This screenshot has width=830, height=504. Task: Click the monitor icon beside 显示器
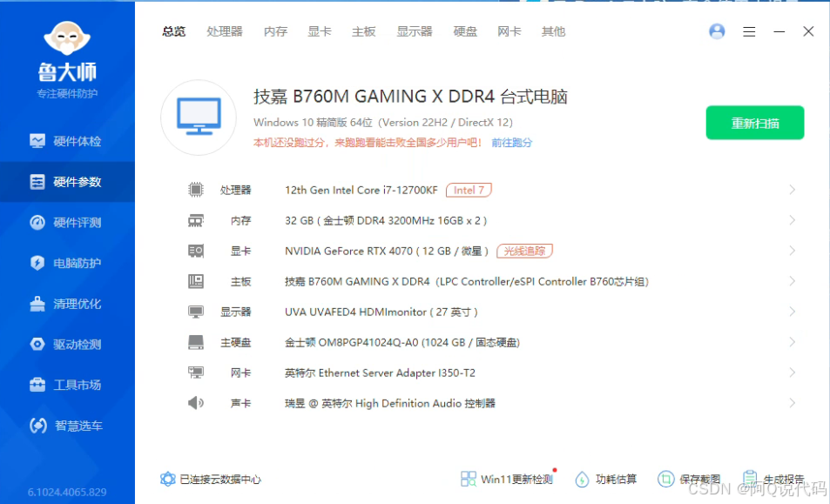tap(196, 312)
